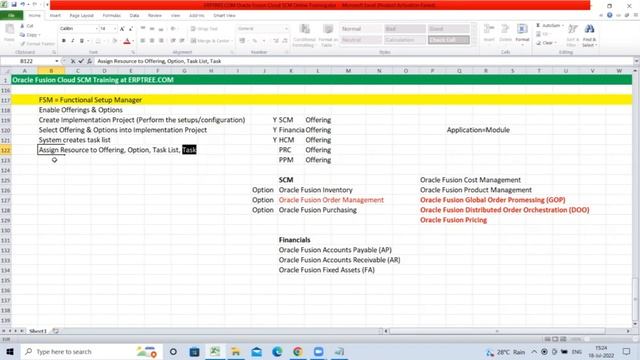Click the horizontal scrollbar track
Image resolution: width=640 pixels, height=360 pixels.
point(506,331)
